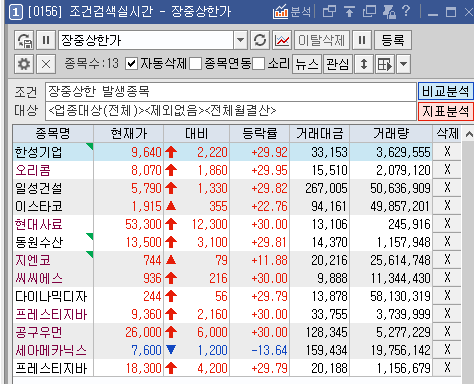Viewport: 474px width, 384px height.
Task: Select stock 다이나믹디자
Action: (x=51, y=296)
